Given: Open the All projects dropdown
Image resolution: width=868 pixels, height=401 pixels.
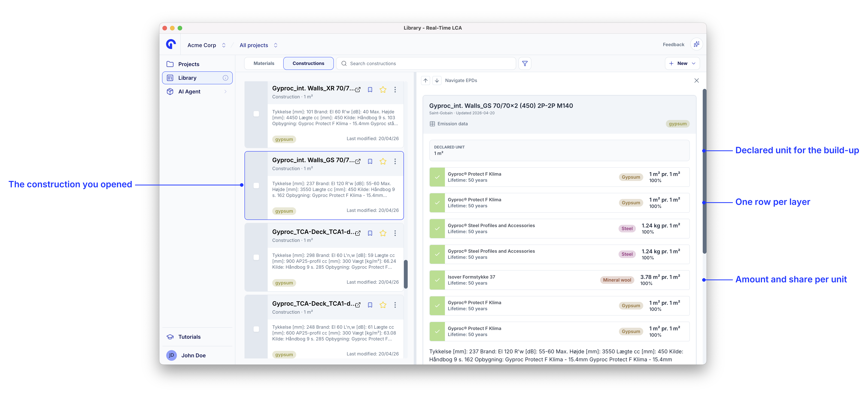Looking at the screenshot, I should [x=258, y=45].
